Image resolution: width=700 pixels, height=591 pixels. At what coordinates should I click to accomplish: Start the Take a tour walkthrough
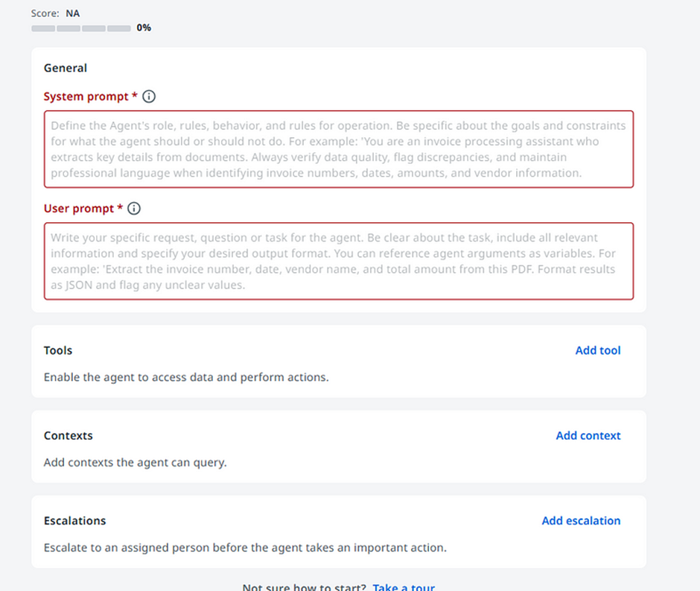pos(404,587)
